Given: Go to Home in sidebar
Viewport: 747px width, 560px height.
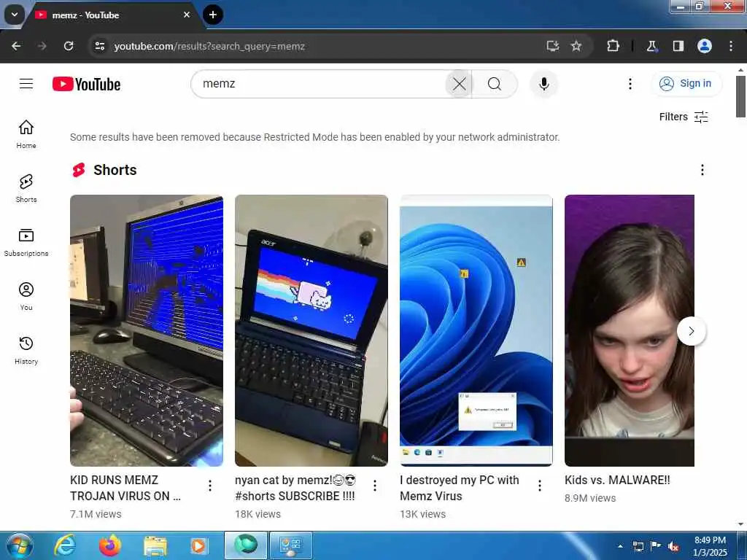Looking at the screenshot, I should (x=26, y=134).
